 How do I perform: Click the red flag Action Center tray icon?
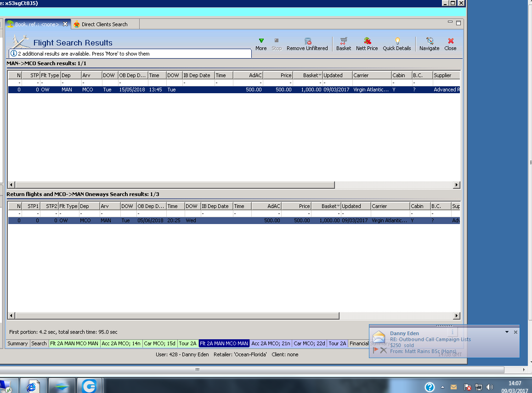tap(467, 387)
